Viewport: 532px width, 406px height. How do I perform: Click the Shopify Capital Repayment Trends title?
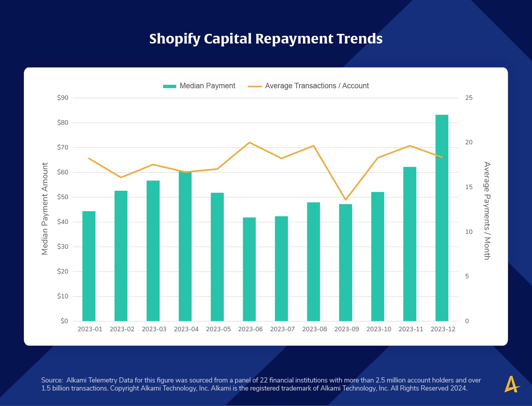(x=266, y=39)
